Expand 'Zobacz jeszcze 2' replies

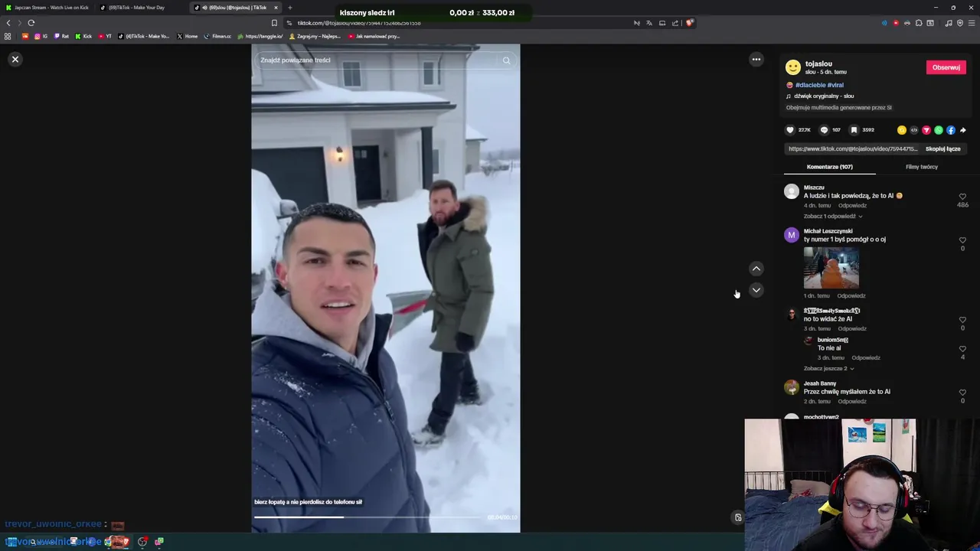click(828, 368)
